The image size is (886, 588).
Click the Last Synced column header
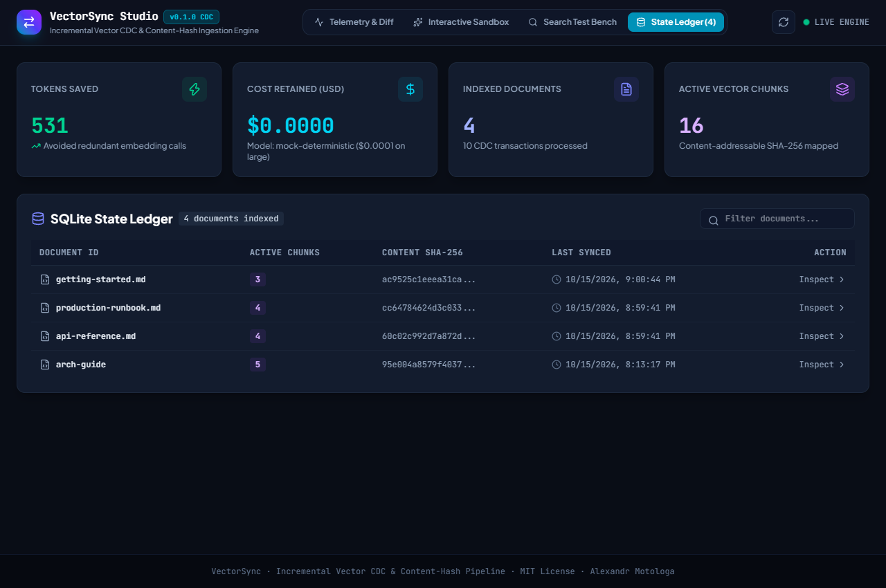(581, 252)
